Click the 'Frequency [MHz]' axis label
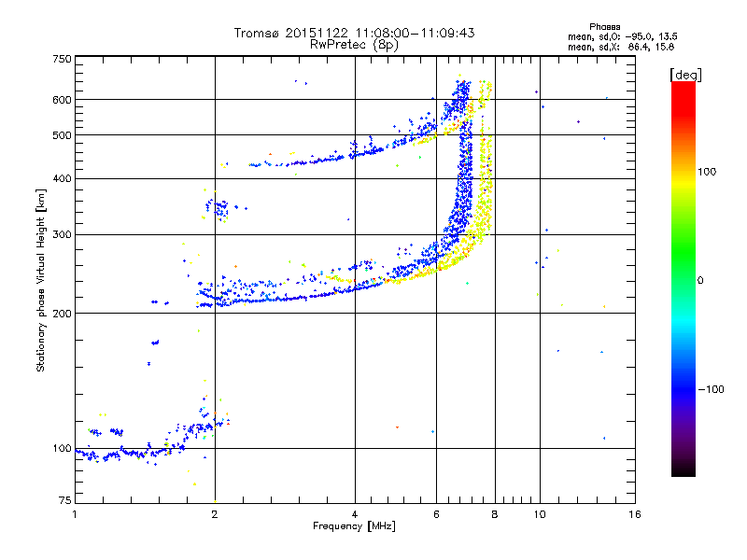The height and width of the screenshot is (560, 747). pyautogui.click(x=354, y=526)
